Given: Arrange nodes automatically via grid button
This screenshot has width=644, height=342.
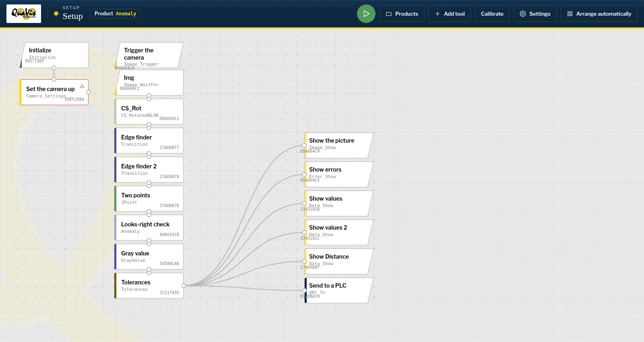Looking at the screenshot, I should 599,14.
